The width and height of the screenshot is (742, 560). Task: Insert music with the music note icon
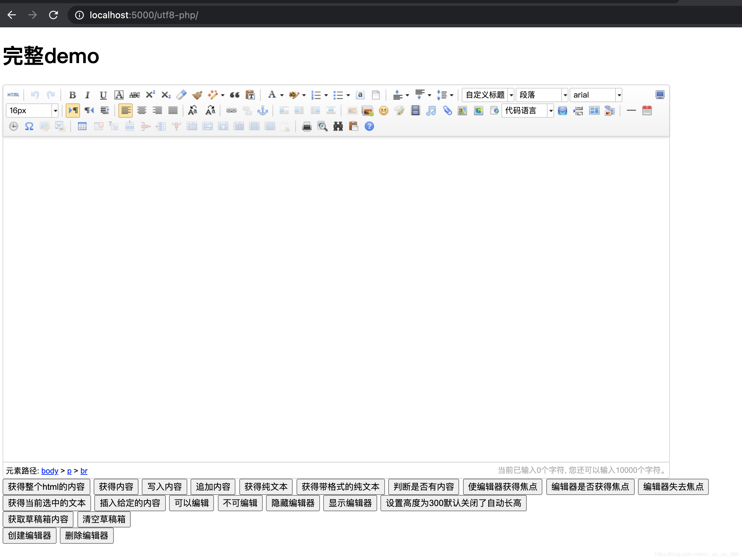pos(431,111)
